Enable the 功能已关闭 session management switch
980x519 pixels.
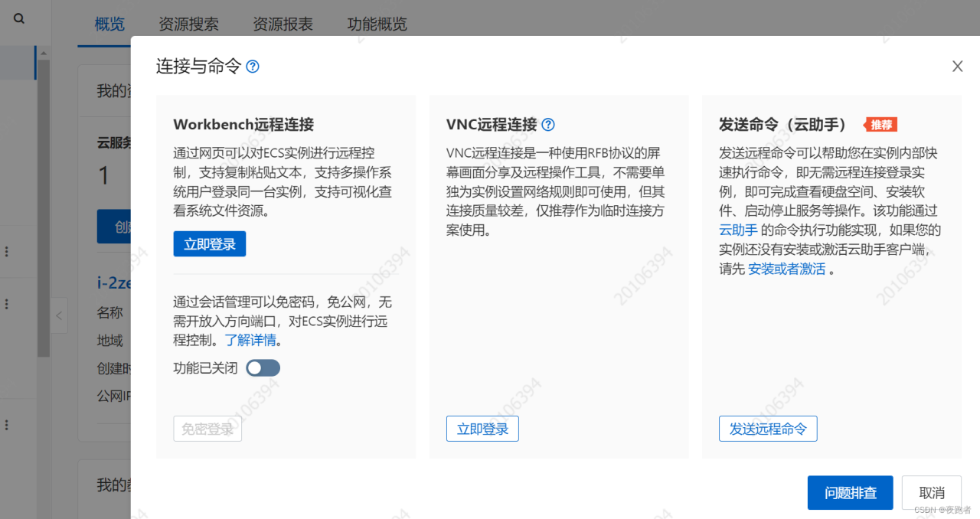(263, 368)
